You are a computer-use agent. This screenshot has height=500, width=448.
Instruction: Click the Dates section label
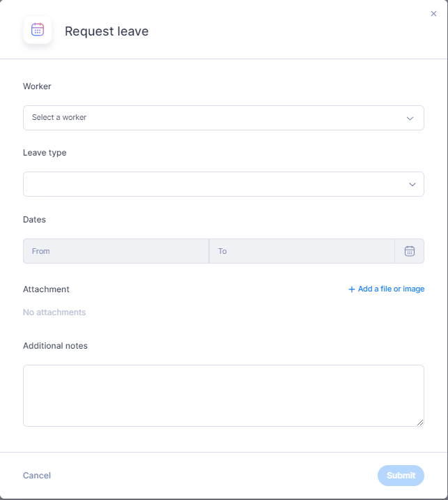point(34,220)
